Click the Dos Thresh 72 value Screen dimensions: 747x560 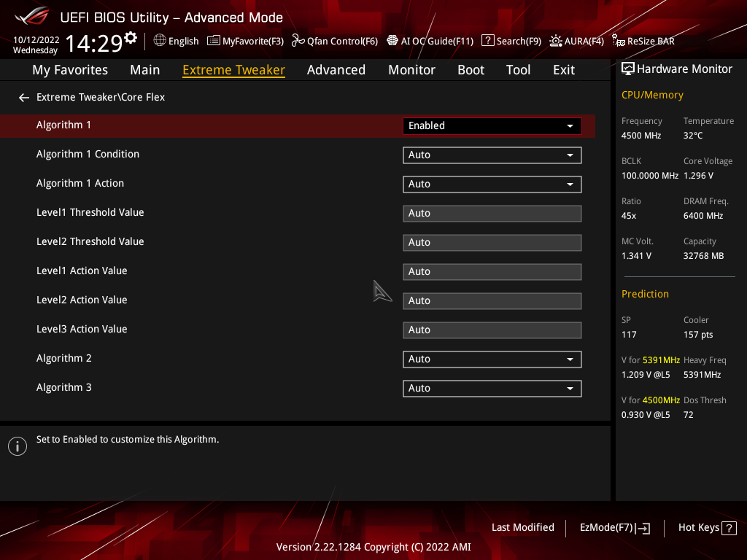689,415
